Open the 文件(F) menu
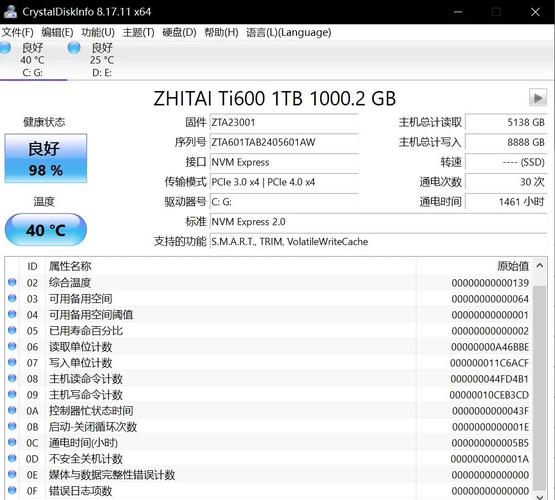 click(18, 33)
